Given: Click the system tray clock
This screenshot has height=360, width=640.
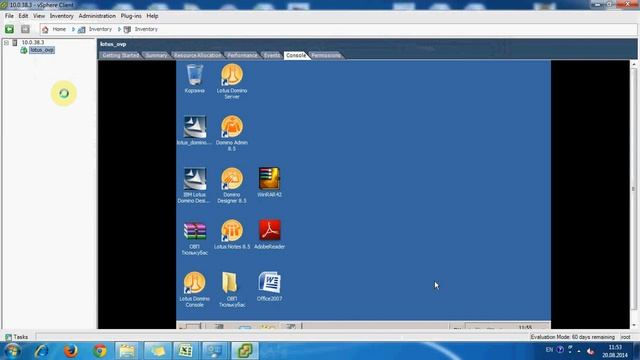Looking at the screenshot, I should (x=615, y=351).
